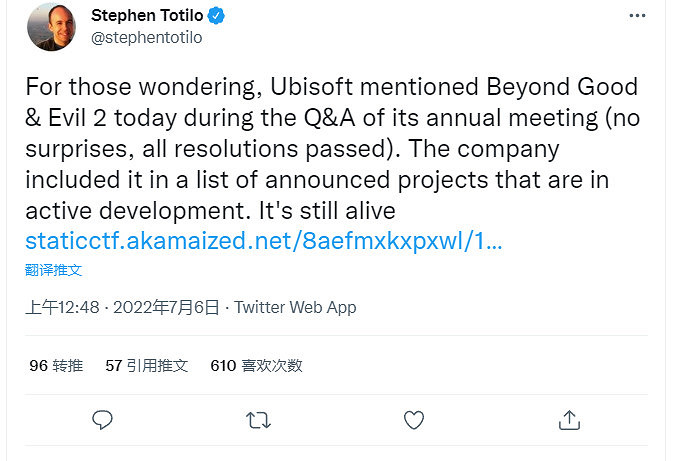View the 610 喜欢次数 likes list
Viewport: 684px width, 461px height.
[256, 366]
